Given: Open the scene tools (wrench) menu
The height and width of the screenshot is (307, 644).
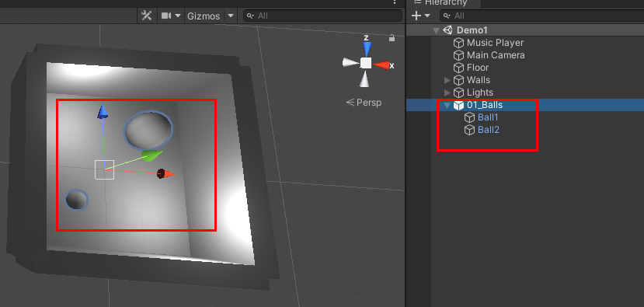Looking at the screenshot, I should point(147,16).
